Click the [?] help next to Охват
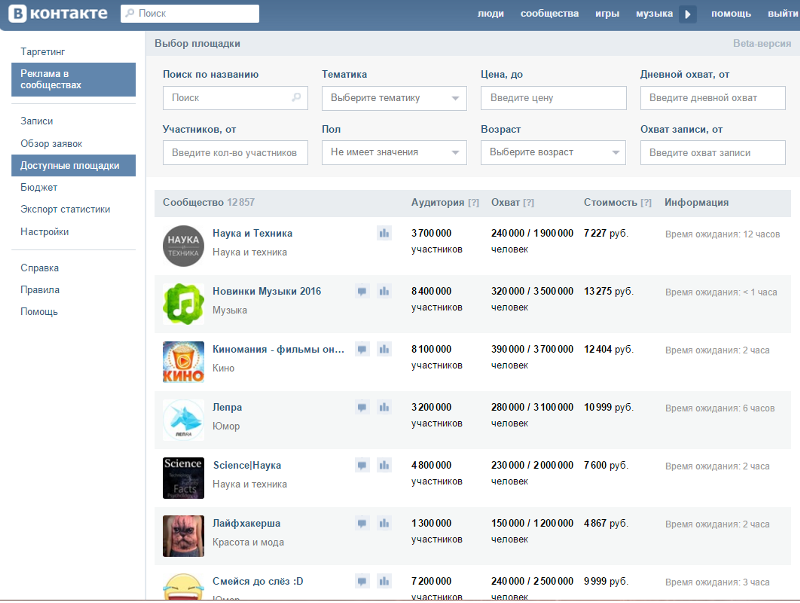 pos(529,203)
